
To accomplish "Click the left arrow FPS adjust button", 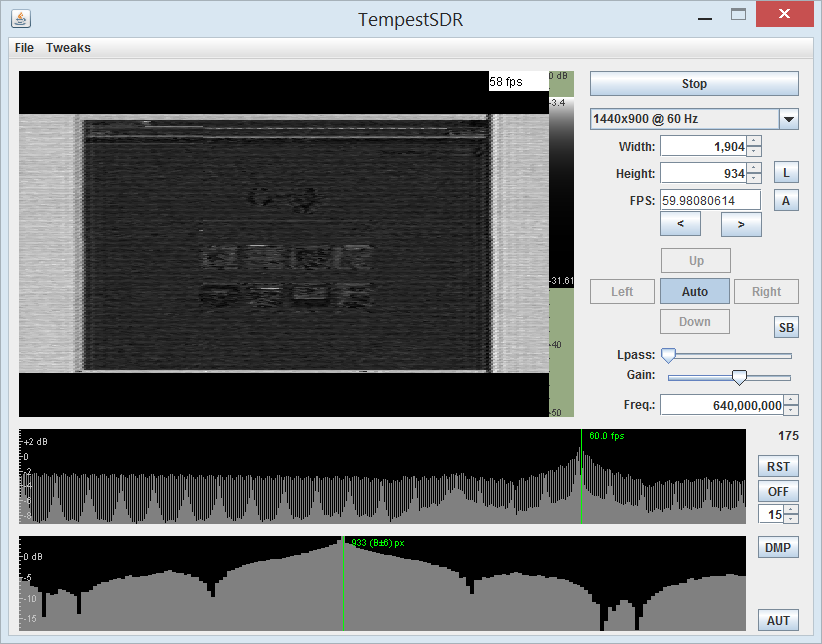I will [681, 225].
